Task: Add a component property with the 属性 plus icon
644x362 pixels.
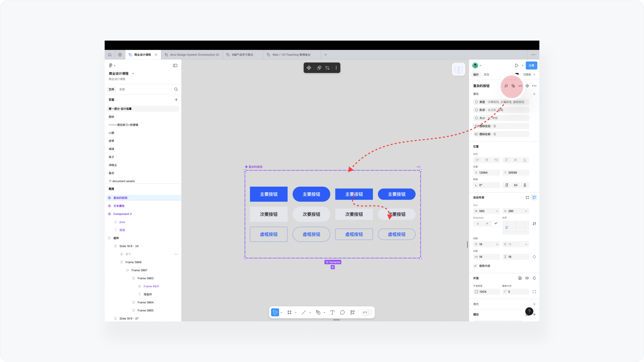Action: point(534,94)
